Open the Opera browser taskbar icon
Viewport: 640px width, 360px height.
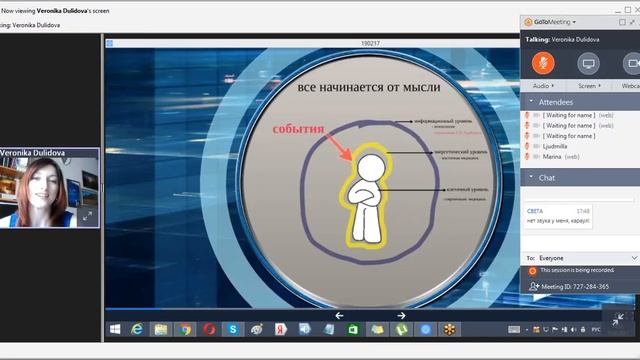[x=209, y=329]
